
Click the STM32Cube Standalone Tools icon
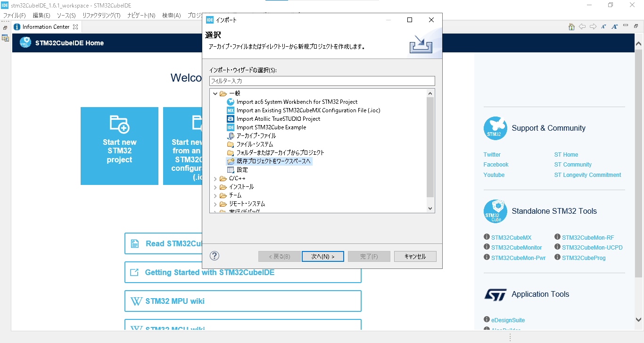pos(495,211)
